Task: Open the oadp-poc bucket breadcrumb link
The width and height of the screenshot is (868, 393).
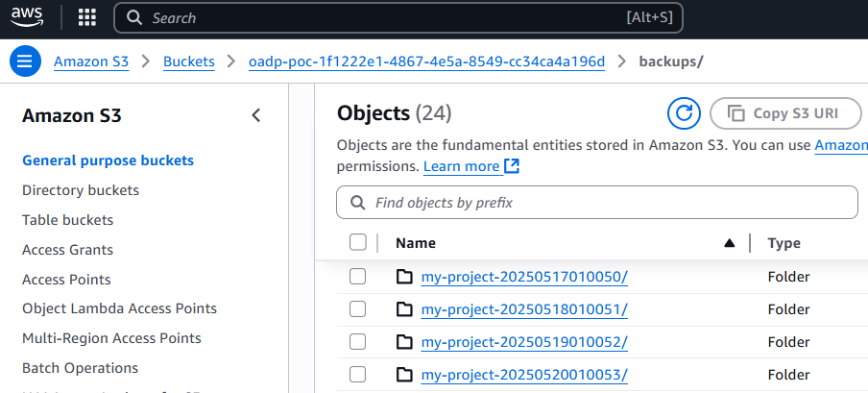Action: 427,61
